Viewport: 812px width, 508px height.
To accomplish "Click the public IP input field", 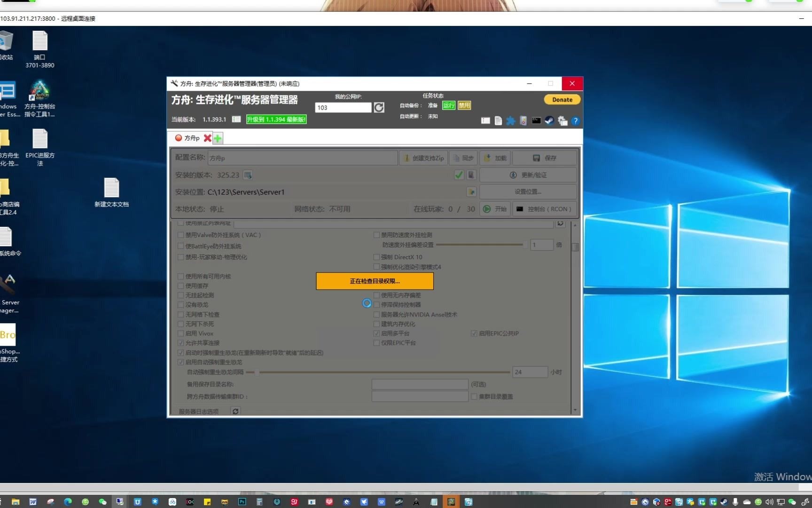I will [x=343, y=108].
